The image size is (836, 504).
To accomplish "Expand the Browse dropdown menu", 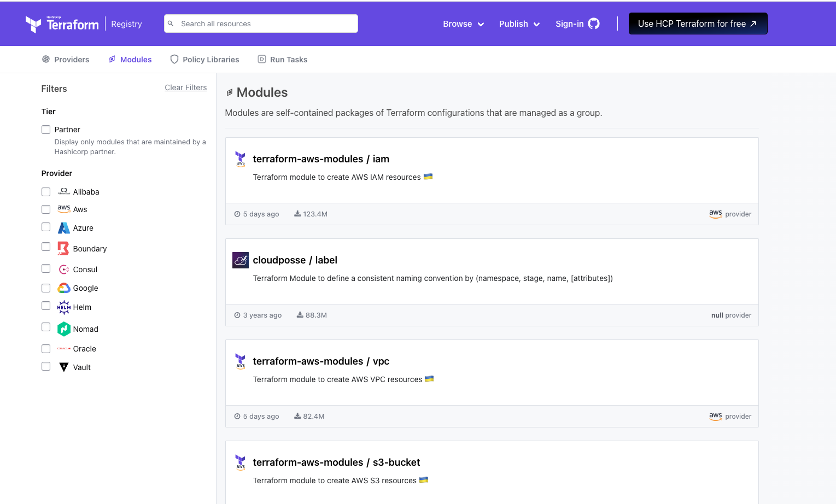I will tap(464, 24).
